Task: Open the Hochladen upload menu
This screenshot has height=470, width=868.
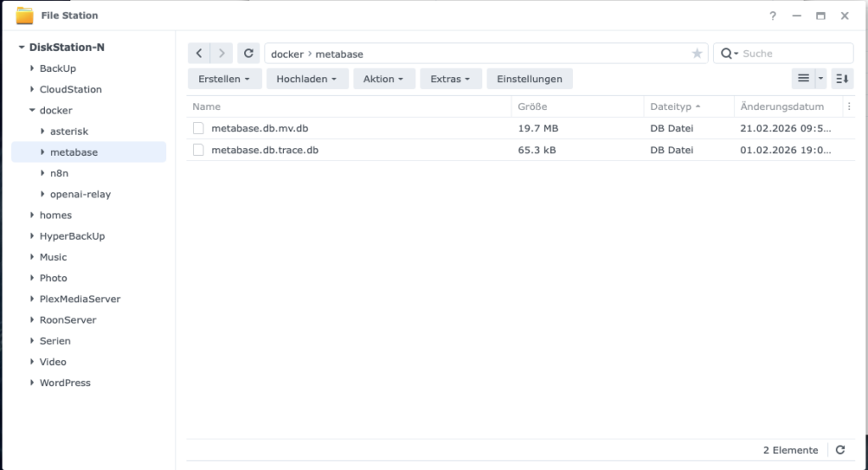Action: (x=306, y=79)
